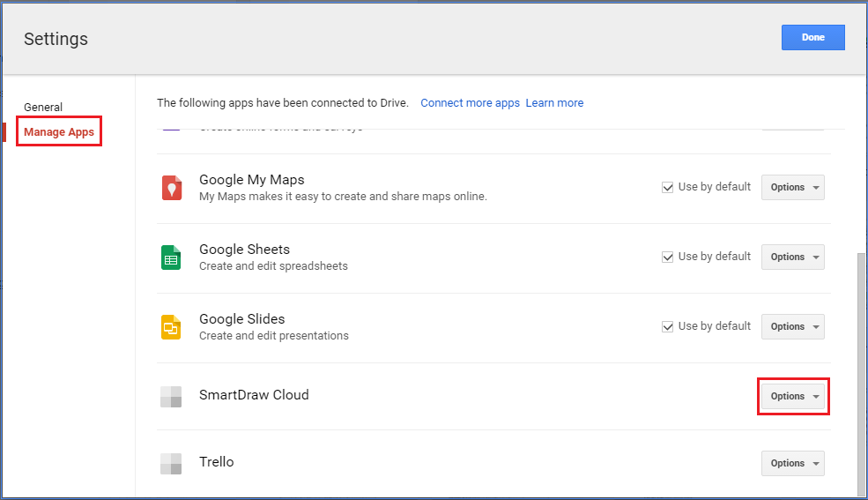Image resolution: width=868 pixels, height=500 pixels.
Task: Click the blue Done button
Action: click(x=813, y=37)
